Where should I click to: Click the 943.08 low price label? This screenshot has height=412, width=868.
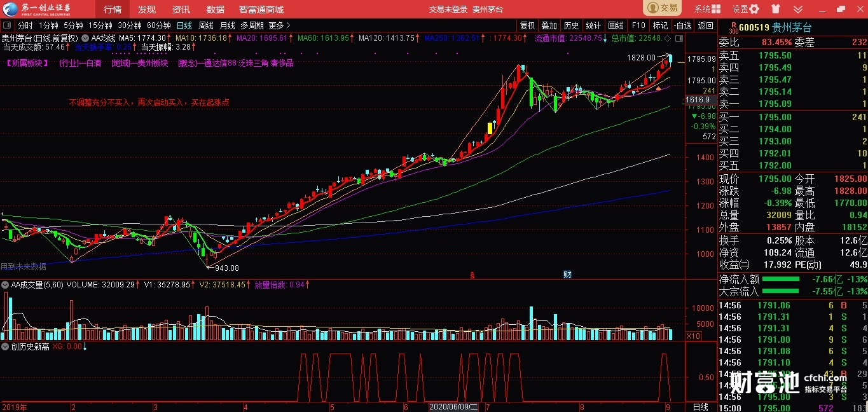pyautogui.click(x=227, y=268)
